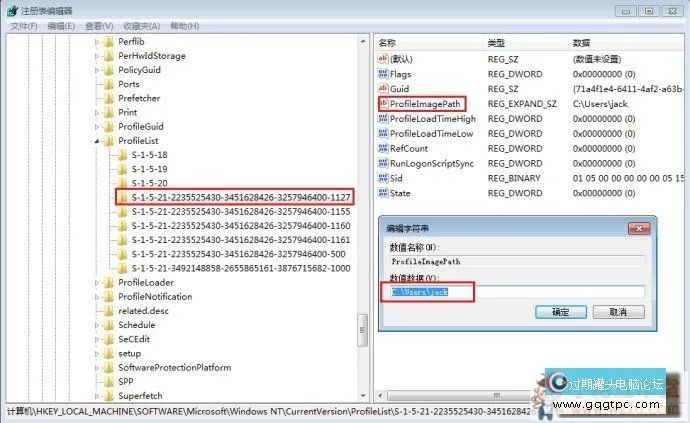
Task: Click the ProfileLoadTimeHigh value icon
Action: point(383,118)
